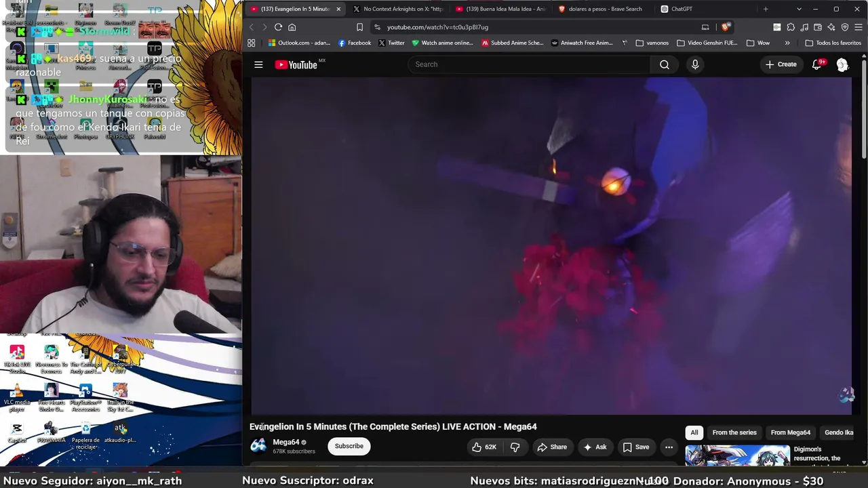Open Trails in the Sky desktop shortcut
This screenshot has height=488, width=868.
120,398
